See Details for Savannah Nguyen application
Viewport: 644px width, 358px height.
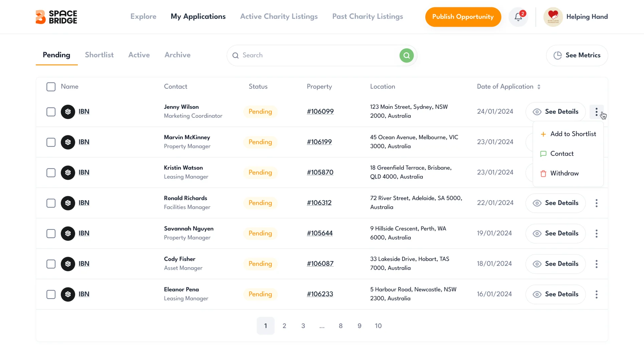click(x=555, y=234)
